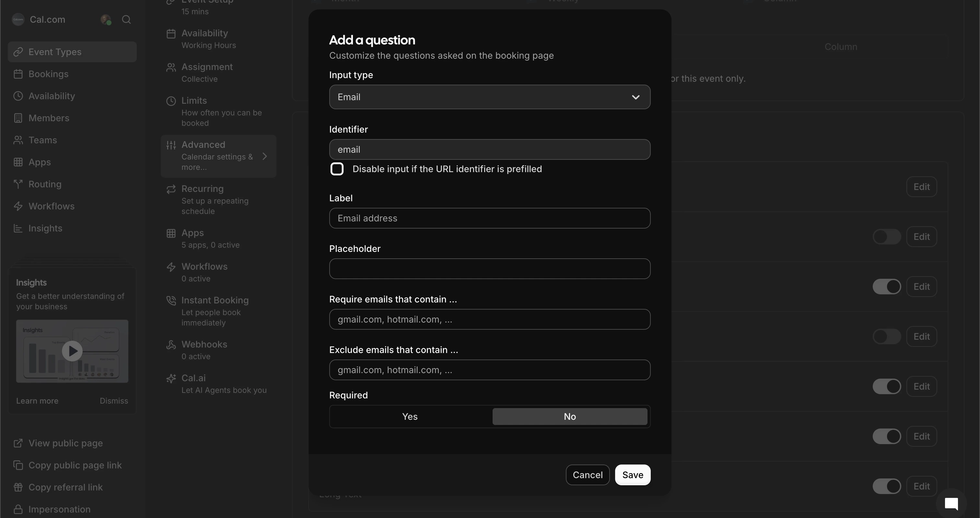
Task: Expand Advanced section chevron arrow
Action: pyautogui.click(x=265, y=157)
